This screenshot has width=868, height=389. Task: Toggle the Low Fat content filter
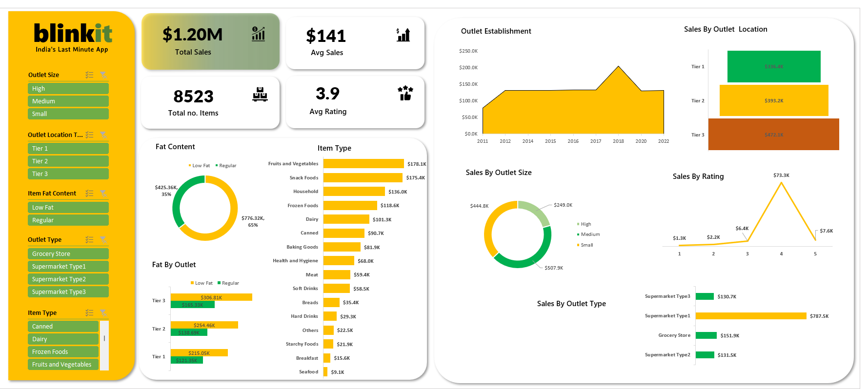coord(68,208)
